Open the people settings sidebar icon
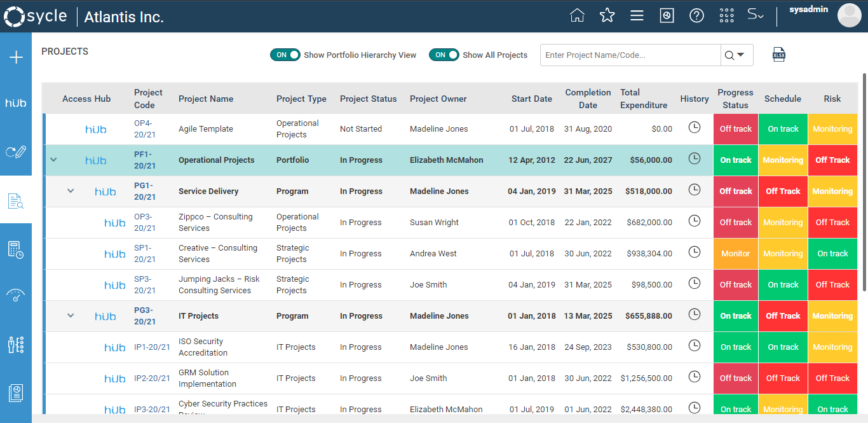The width and height of the screenshot is (868, 423). [x=16, y=345]
